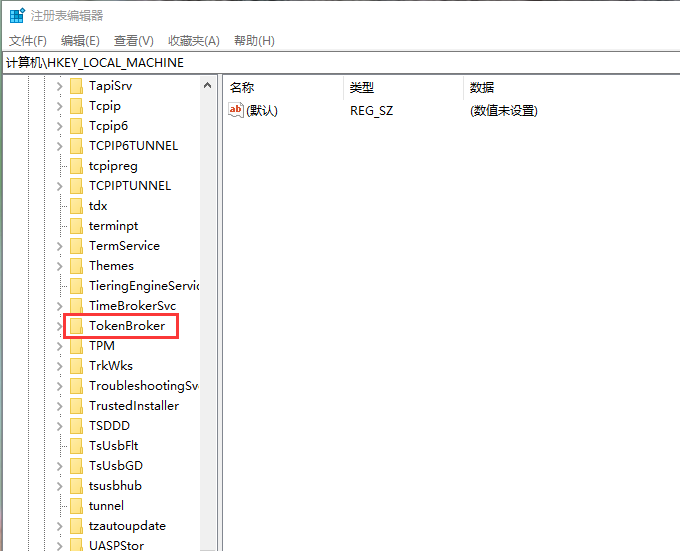Click the TokenBroker folder icon
This screenshot has height=551, width=680.
[x=76, y=326]
